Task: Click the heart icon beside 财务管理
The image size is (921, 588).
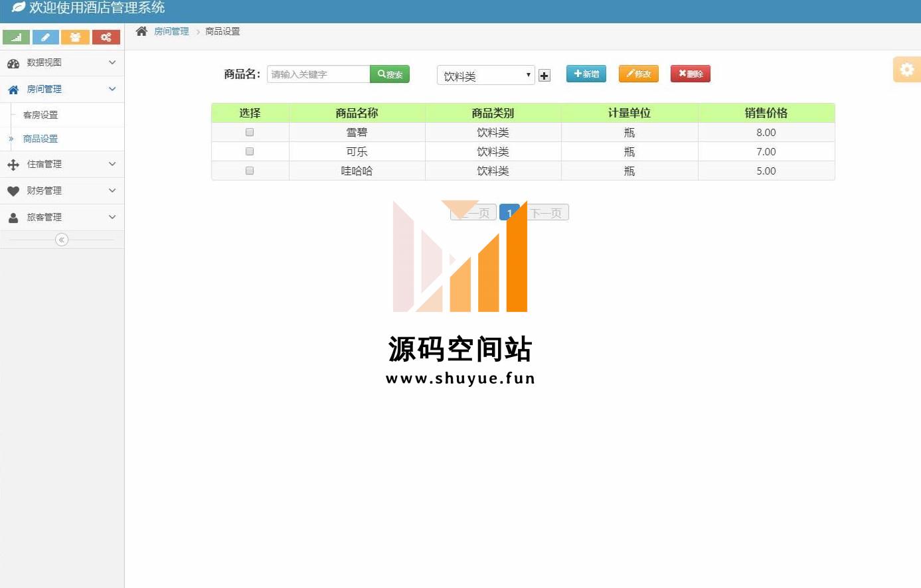Action: tap(13, 191)
